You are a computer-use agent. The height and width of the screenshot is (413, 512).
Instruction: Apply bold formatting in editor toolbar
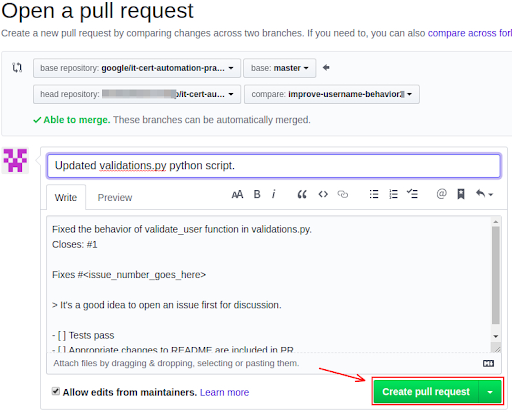pos(257,194)
